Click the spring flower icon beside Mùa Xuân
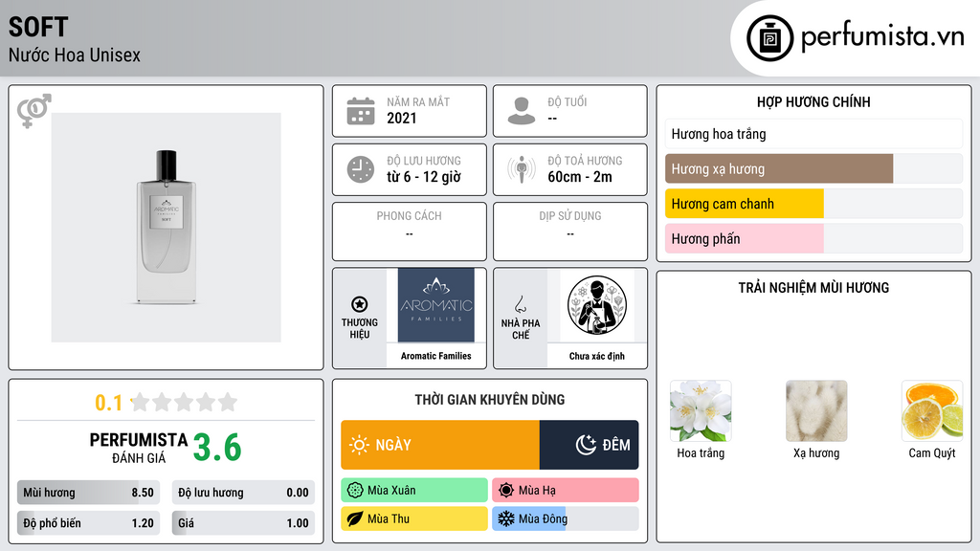Screen dimensions: 980x551 point(355,491)
